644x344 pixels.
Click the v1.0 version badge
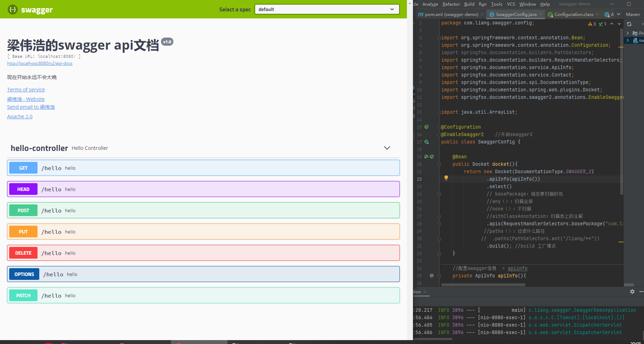pos(167,42)
